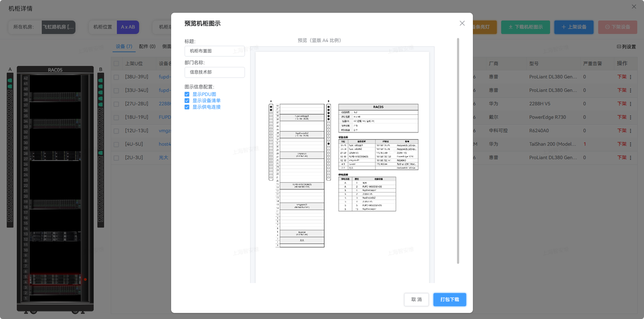Viewport: 644px width, 319px height.
Task: Click the PowerEdge R730 model cell
Action: (547, 117)
